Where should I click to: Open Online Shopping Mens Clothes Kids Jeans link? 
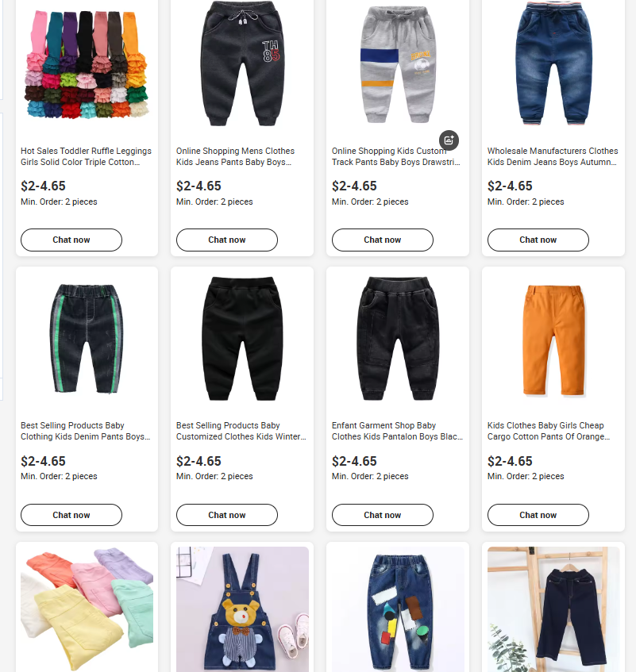click(x=236, y=156)
